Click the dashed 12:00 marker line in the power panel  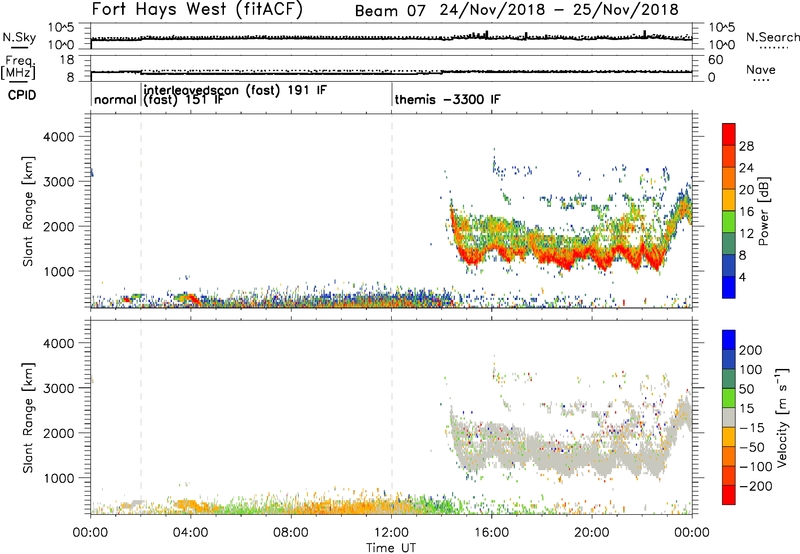tap(392, 211)
